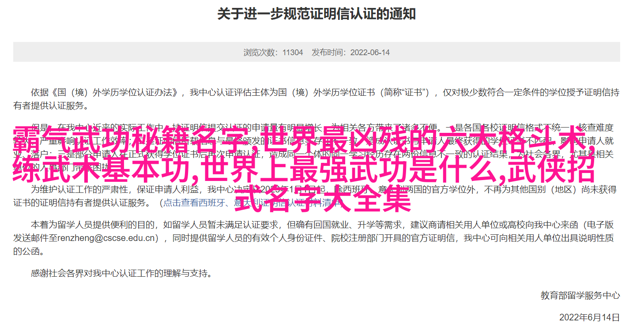The image size is (644, 331).
Task: Click the 浏览次数: 11304 view counter
Action: (x=273, y=52)
